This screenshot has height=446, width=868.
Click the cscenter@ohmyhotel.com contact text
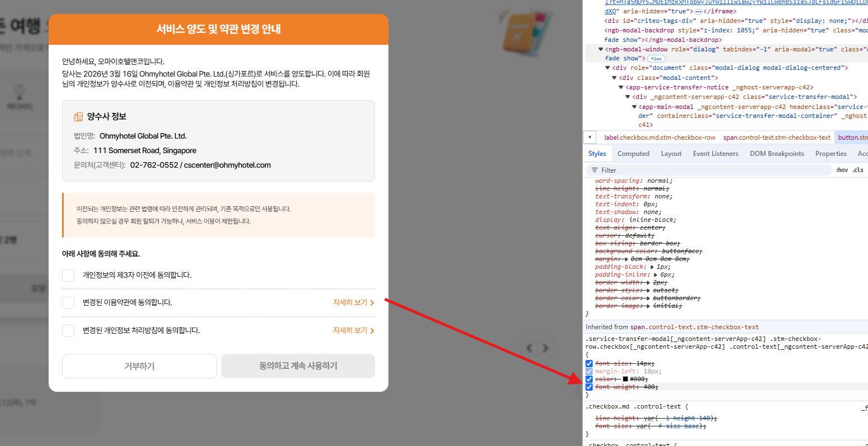(x=227, y=165)
